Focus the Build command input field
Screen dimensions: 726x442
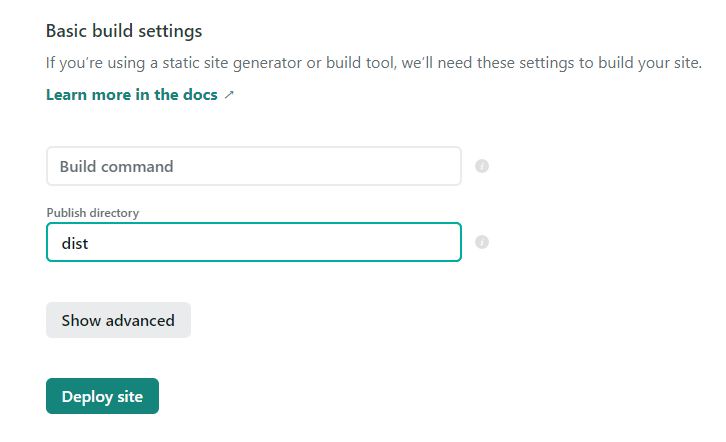(253, 166)
